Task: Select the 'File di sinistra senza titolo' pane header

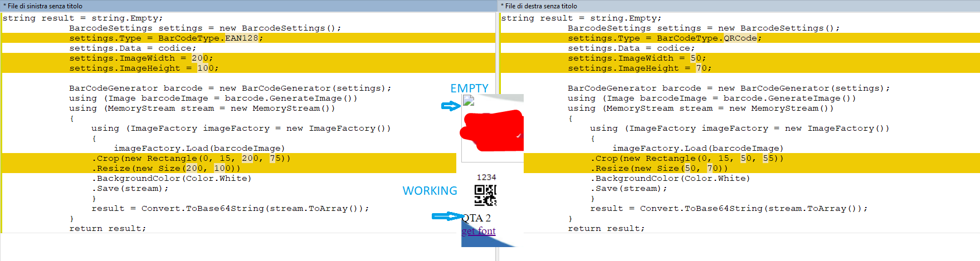Action: coord(248,6)
